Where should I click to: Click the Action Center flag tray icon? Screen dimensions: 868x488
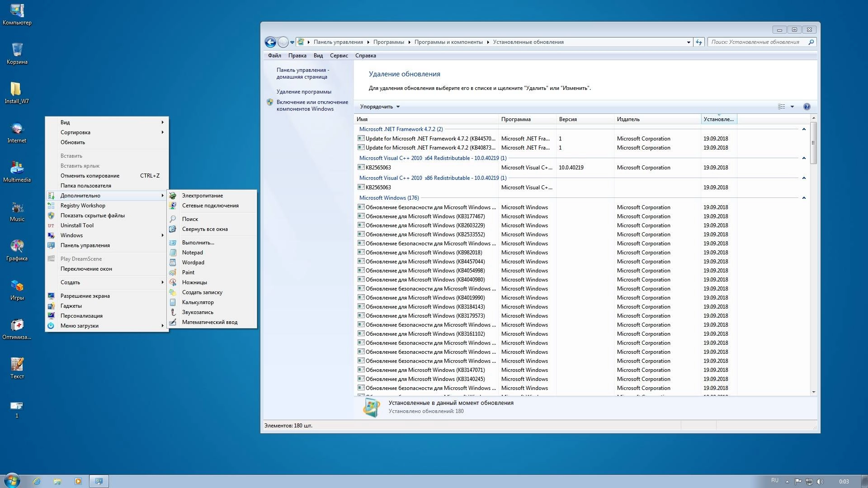pyautogui.click(x=798, y=482)
